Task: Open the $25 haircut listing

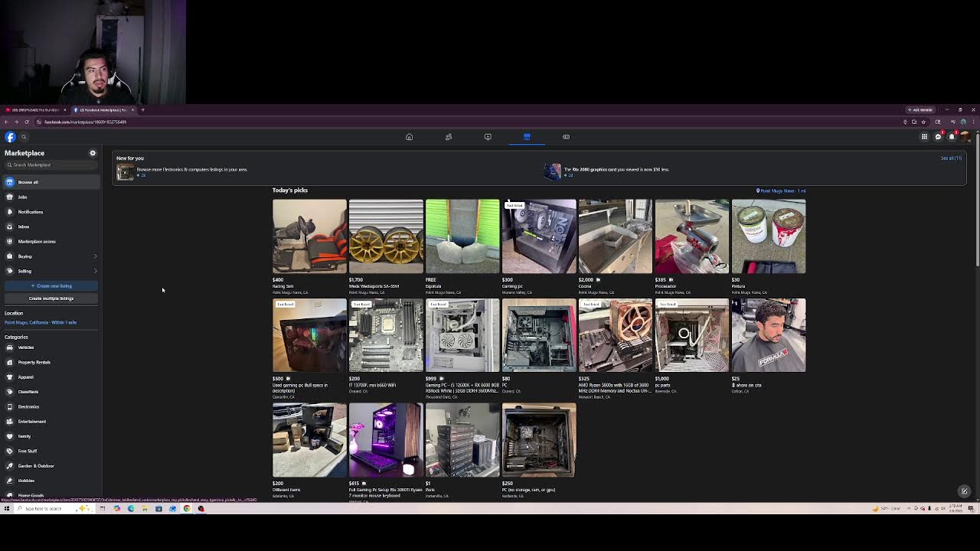Action: pos(769,346)
